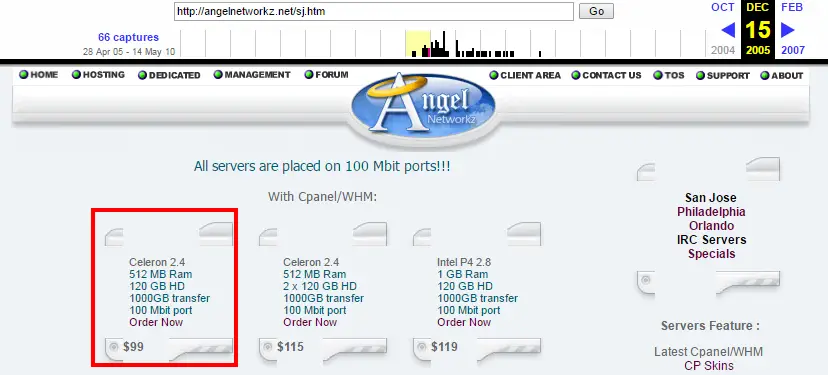Open the DEDICATED navigation item
This screenshot has width=828, height=375.
[169, 76]
